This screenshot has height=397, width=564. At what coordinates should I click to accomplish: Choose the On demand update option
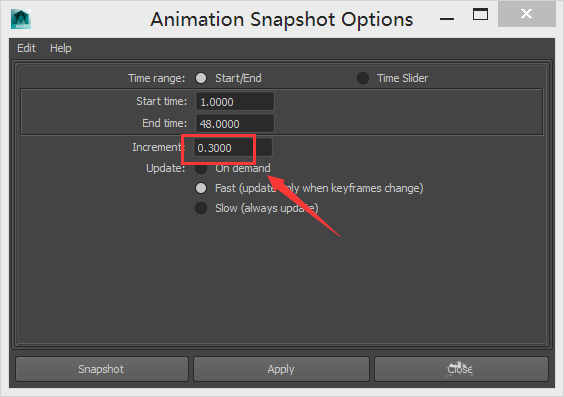(x=201, y=168)
